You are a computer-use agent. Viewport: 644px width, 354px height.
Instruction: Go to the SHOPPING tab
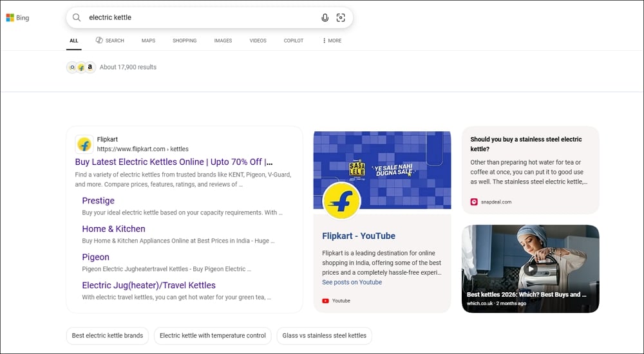184,41
